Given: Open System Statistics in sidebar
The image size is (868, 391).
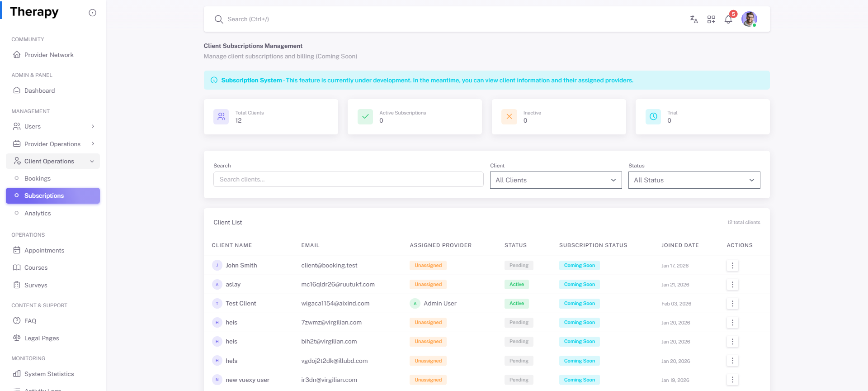Looking at the screenshot, I should pyautogui.click(x=53, y=374).
